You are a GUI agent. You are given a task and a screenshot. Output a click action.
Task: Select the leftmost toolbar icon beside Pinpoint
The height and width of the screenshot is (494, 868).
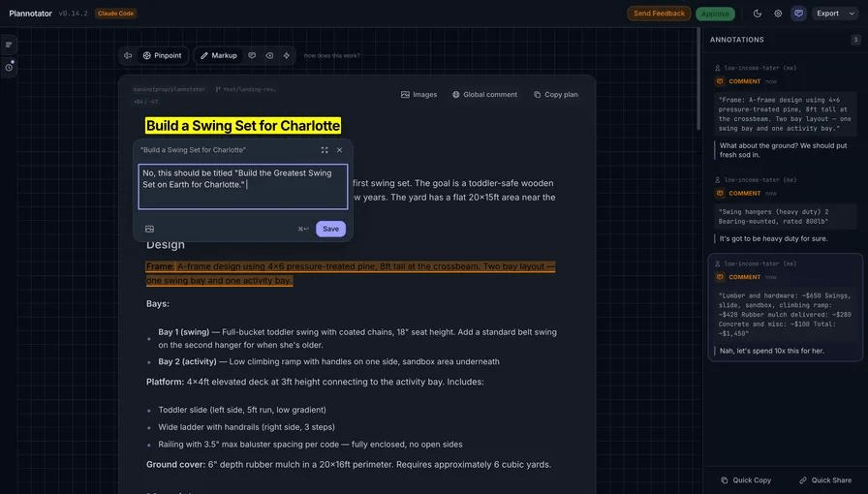128,55
